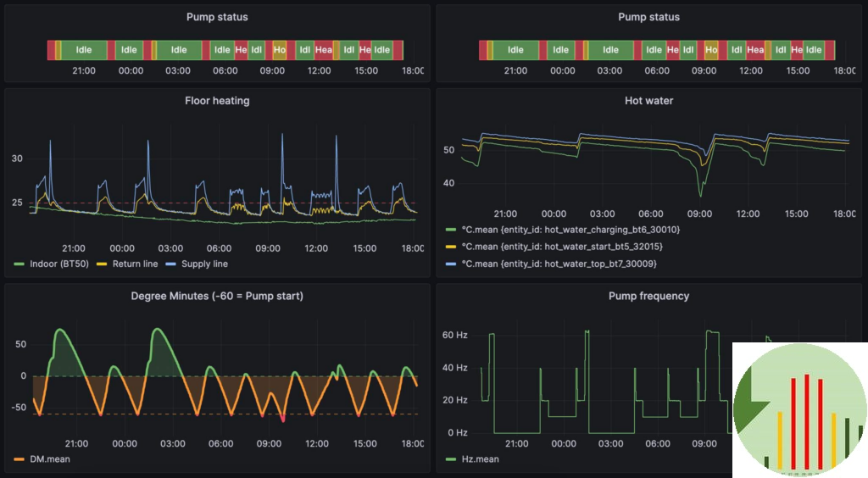Click the red "Hea" segment in left Pump status
Viewport: 868px width, 478px height.
tap(323, 50)
